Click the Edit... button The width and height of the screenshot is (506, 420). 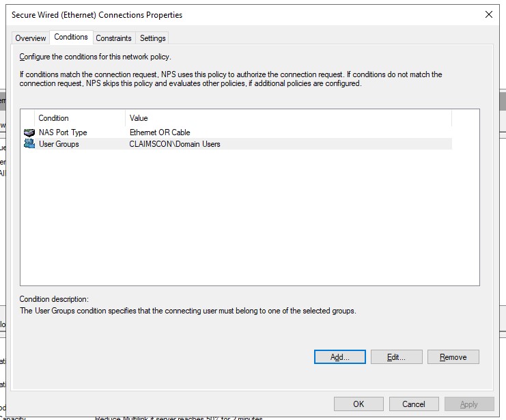[396, 357]
